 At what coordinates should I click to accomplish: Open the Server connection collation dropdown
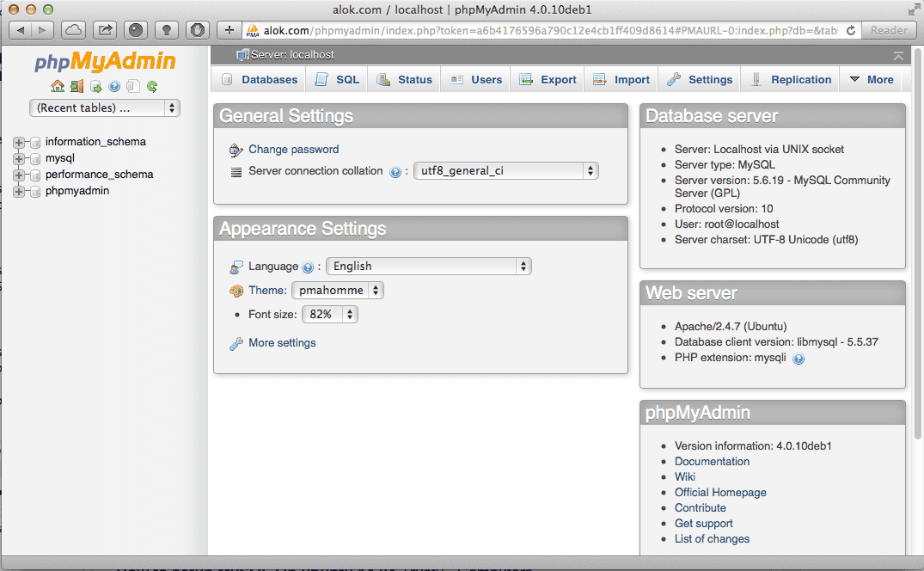pyautogui.click(x=505, y=170)
